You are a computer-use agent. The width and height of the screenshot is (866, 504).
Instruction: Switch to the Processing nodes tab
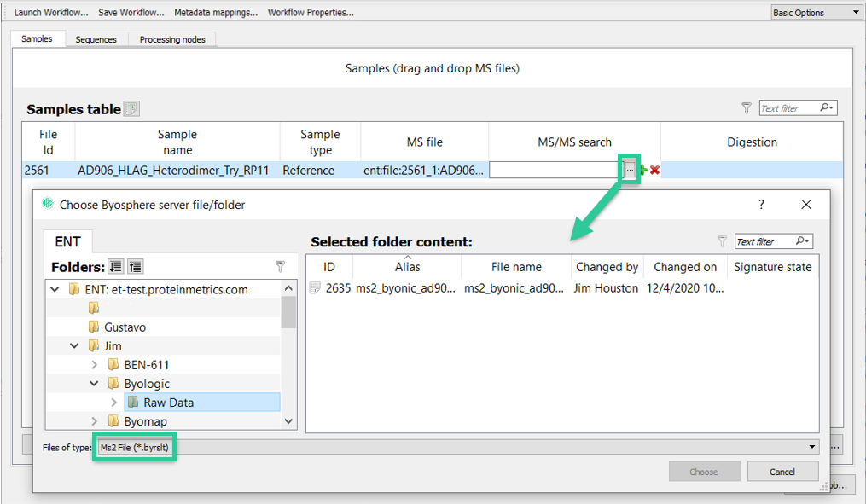(172, 39)
